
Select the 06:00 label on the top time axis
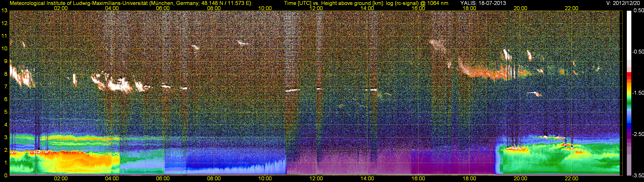163,8
